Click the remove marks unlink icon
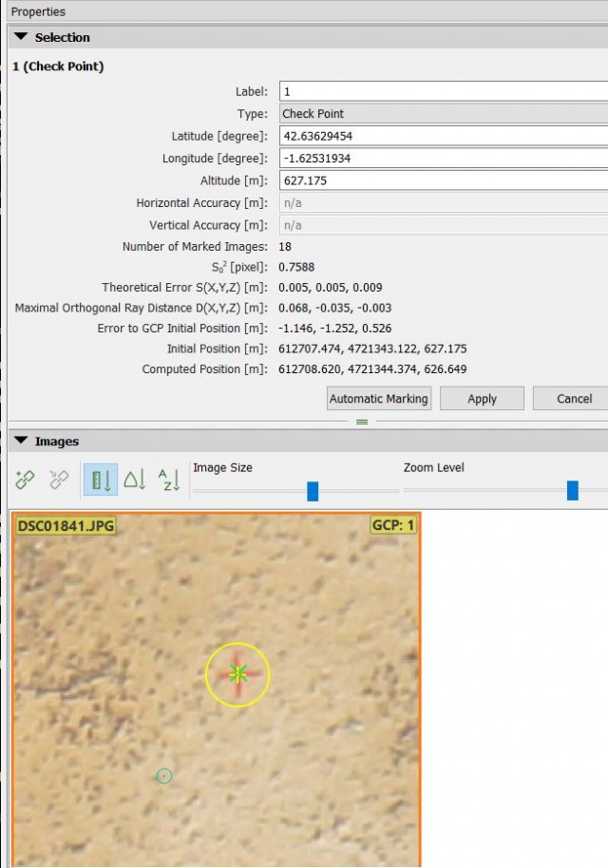 coord(59,480)
